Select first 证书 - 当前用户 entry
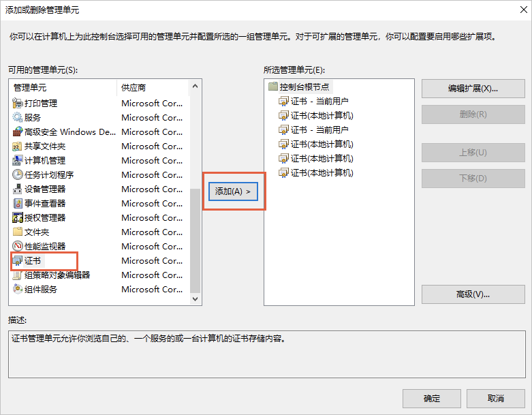The image size is (532, 415). point(319,102)
